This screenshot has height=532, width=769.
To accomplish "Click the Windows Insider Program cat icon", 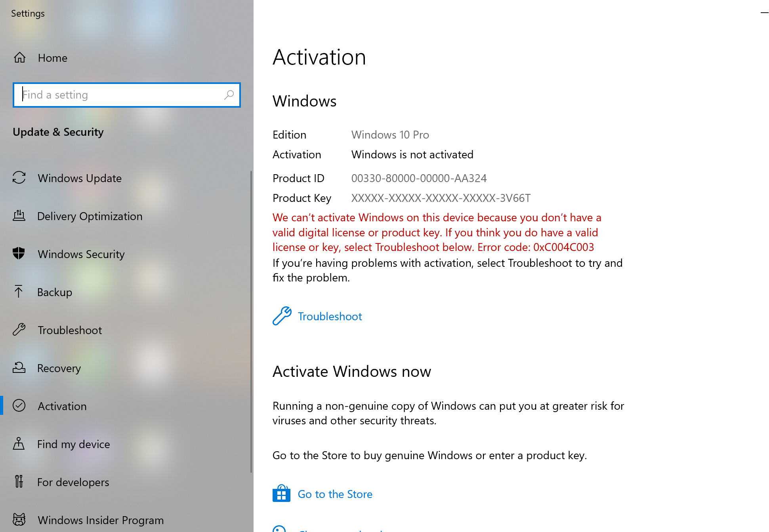I will pos(19,519).
